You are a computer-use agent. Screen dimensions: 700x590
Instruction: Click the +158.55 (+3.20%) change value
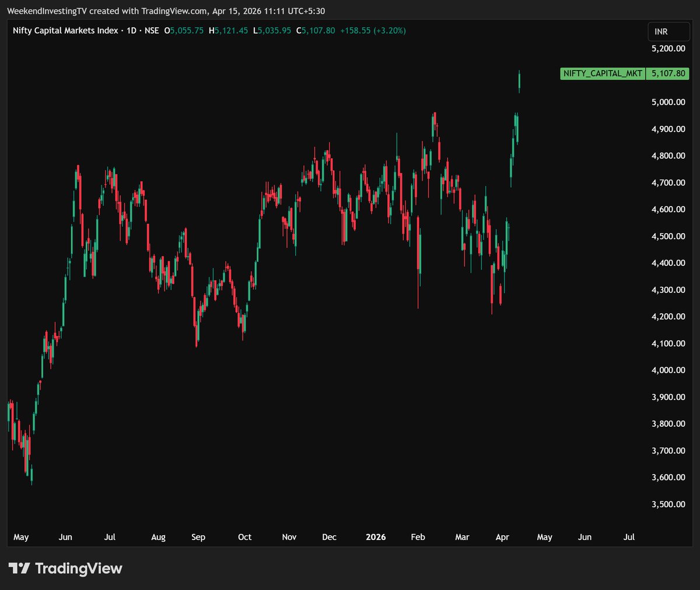(x=373, y=30)
